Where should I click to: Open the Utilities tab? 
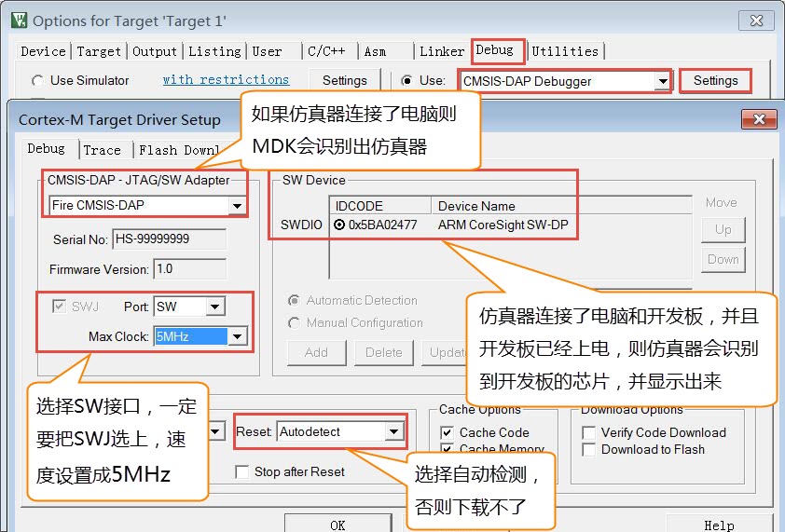(x=565, y=51)
